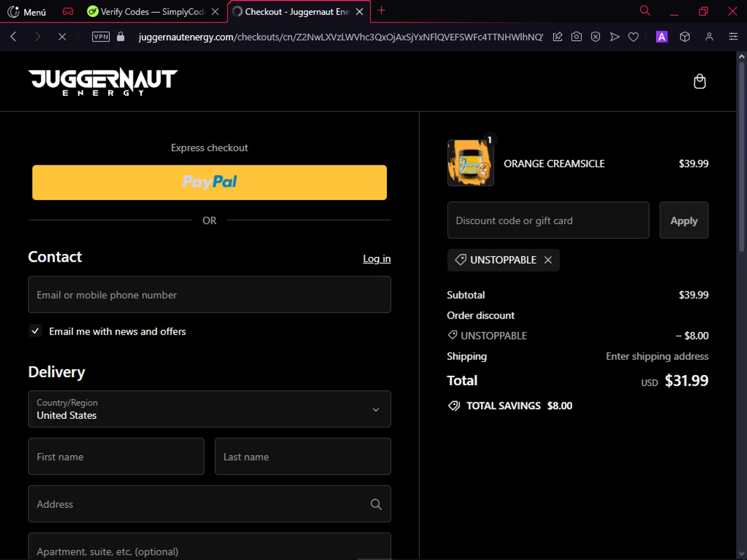Viewport: 747px width, 560px height.
Task: Uncheck Email me with news and offers
Action: tap(35, 331)
